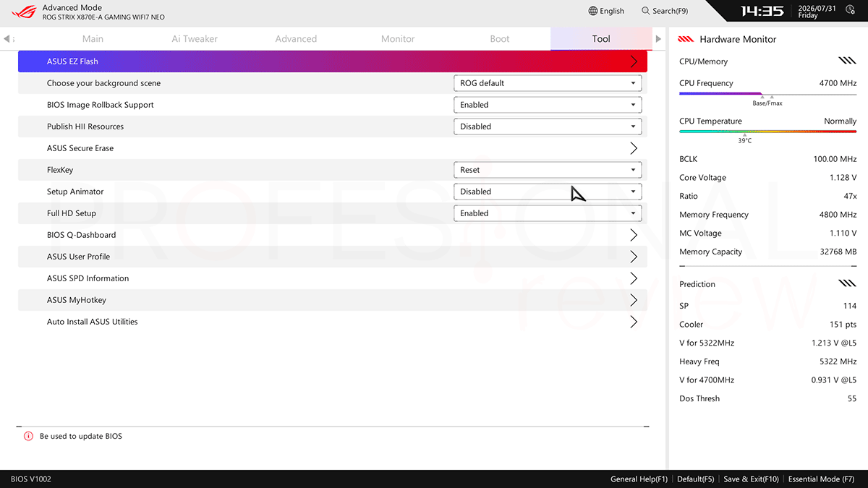This screenshot has width=868, height=488.
Task: Click the Advanced Mode title text
Action: point(71,7)
